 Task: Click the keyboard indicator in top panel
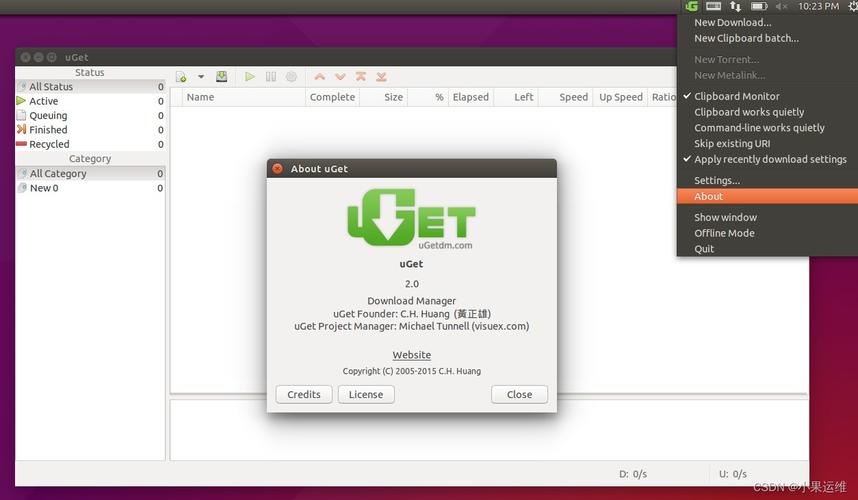click(x=714, y=6)
